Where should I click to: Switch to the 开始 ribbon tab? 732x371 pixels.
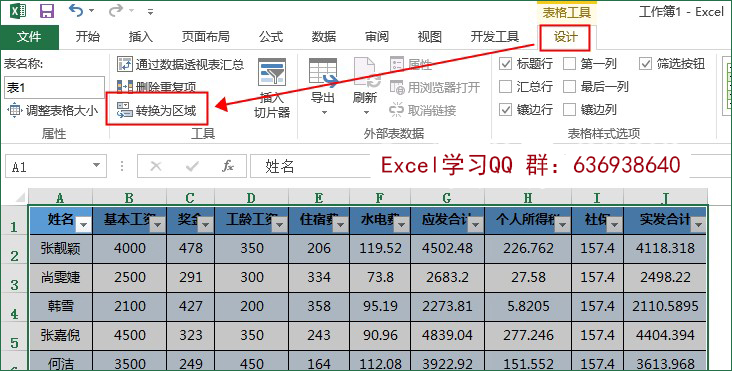coord(88,36)
